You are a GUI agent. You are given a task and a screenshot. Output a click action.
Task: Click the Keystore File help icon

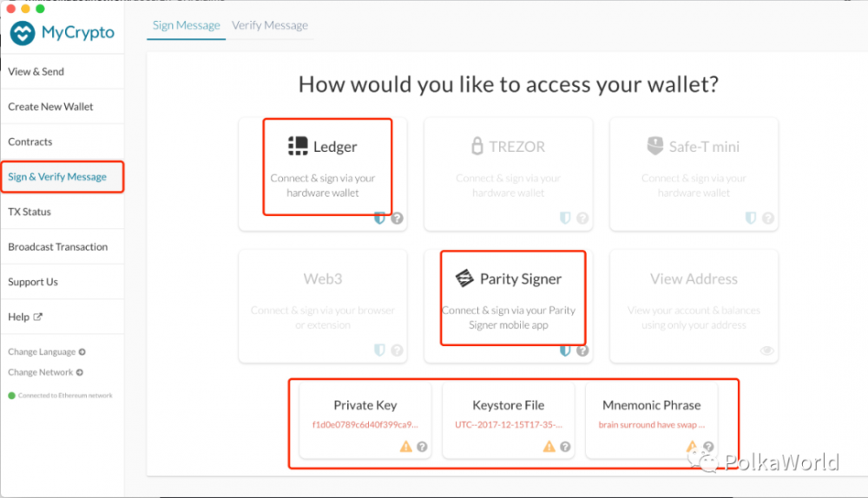(x=566, y=447)
